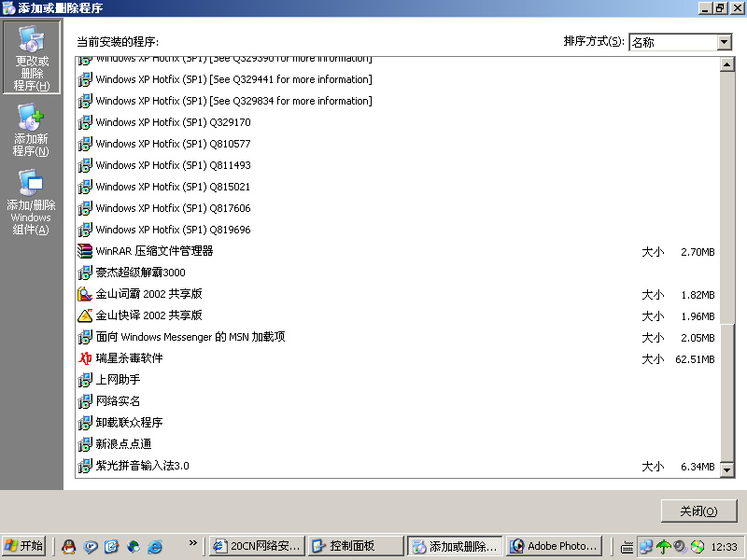747x560 pixels.
Task: Click the chat bubble quick launch icon
Action: [x=91, y=546]
